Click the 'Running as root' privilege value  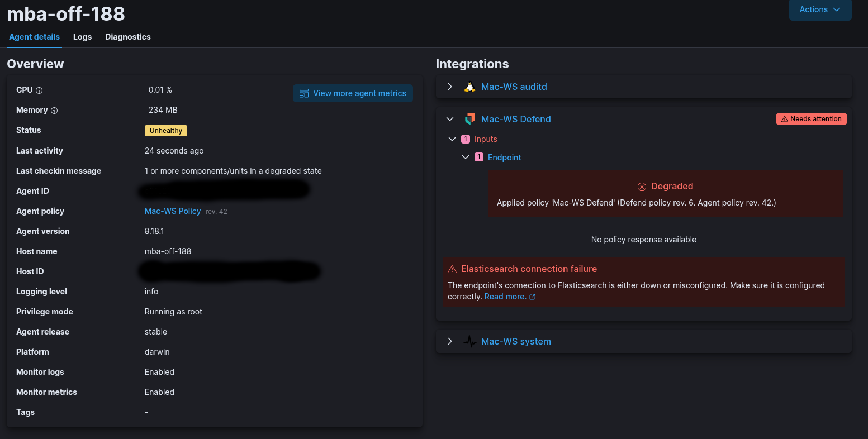173,312
